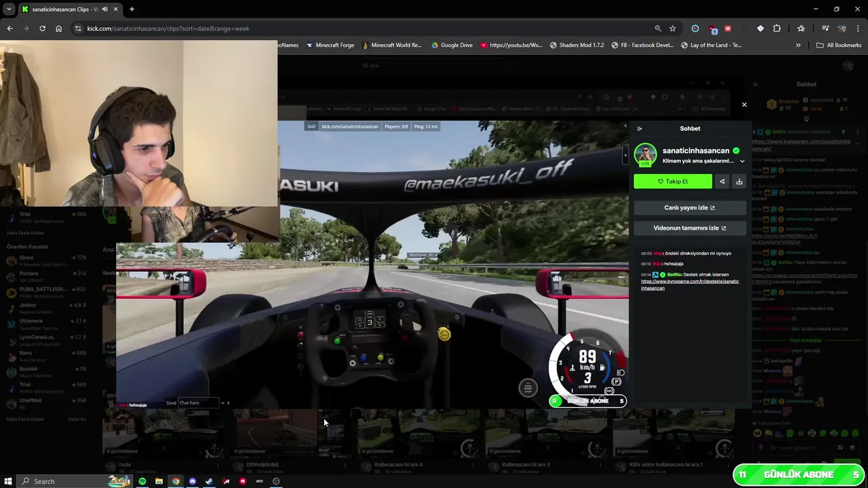Click the Chat here input in video
Image resolution: width=868 pixels, height=488 pixels.
pyautogui.click(x=199, y=403)
